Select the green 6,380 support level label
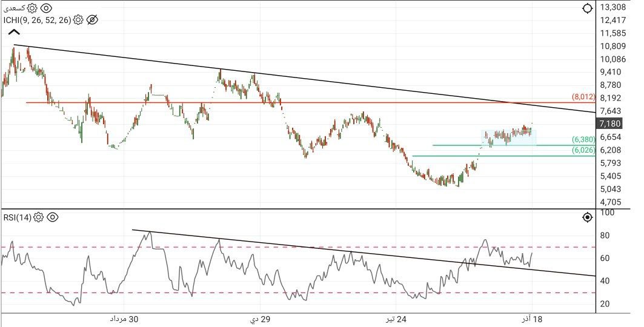Image resolution: width=644 pixels, height=327 pixels. [x=583, y=139]
